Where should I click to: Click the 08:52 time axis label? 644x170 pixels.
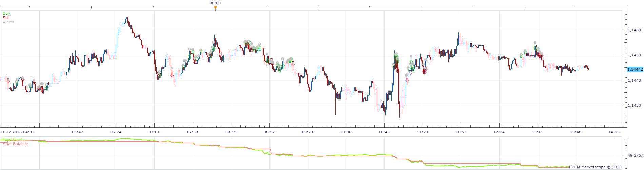(x=269, y=132)
